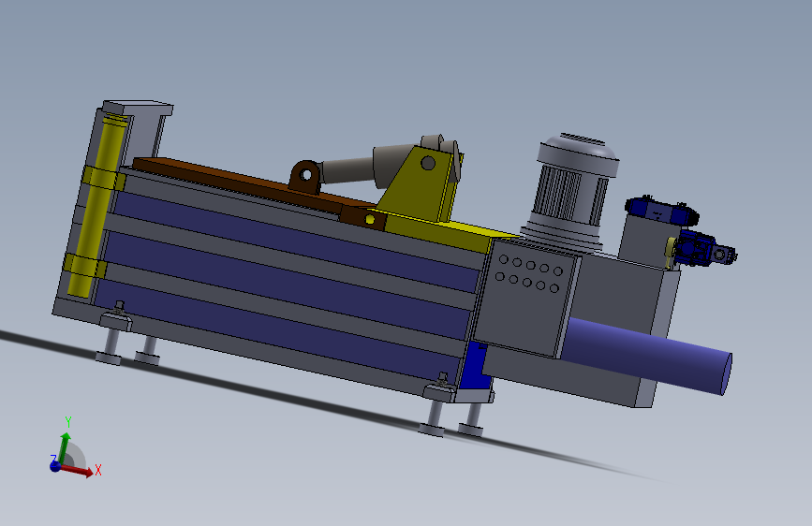Select the brown clevis eye at the actuator rod end
The image size is (812, 526).
pyautogui.click(x=305, y=177)
